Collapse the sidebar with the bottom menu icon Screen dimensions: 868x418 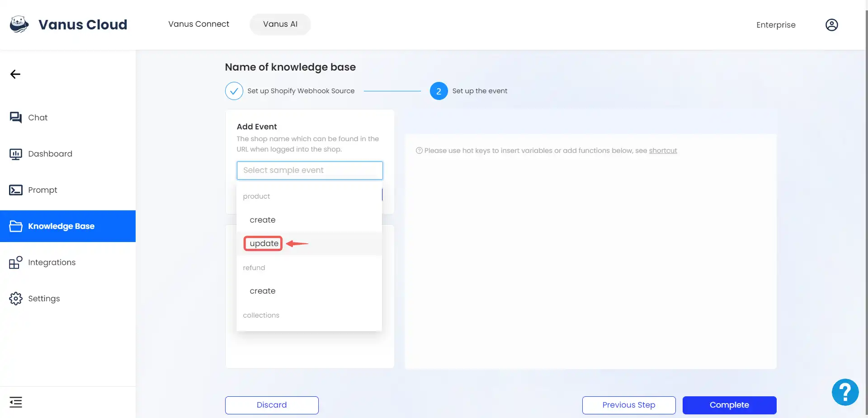16,402
